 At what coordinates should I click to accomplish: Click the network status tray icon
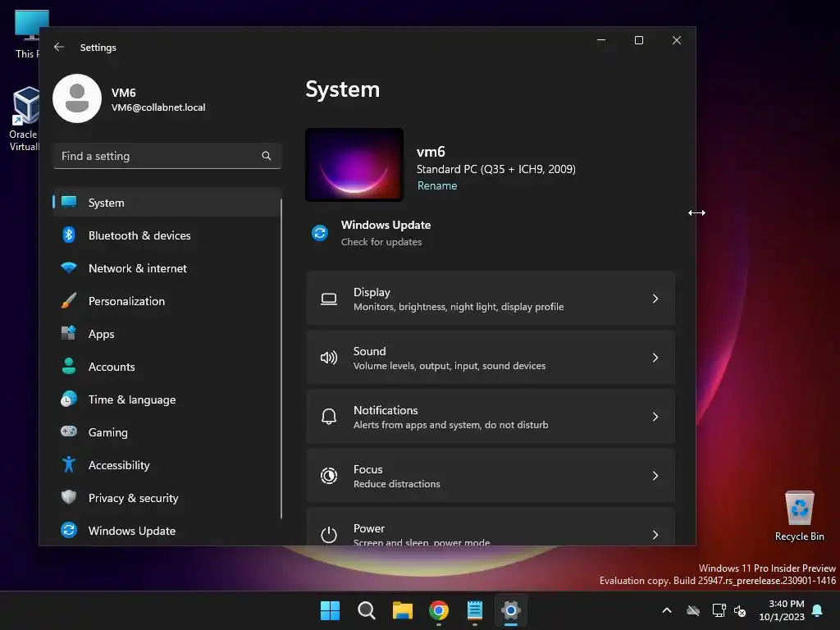click(x=719, y=610)
